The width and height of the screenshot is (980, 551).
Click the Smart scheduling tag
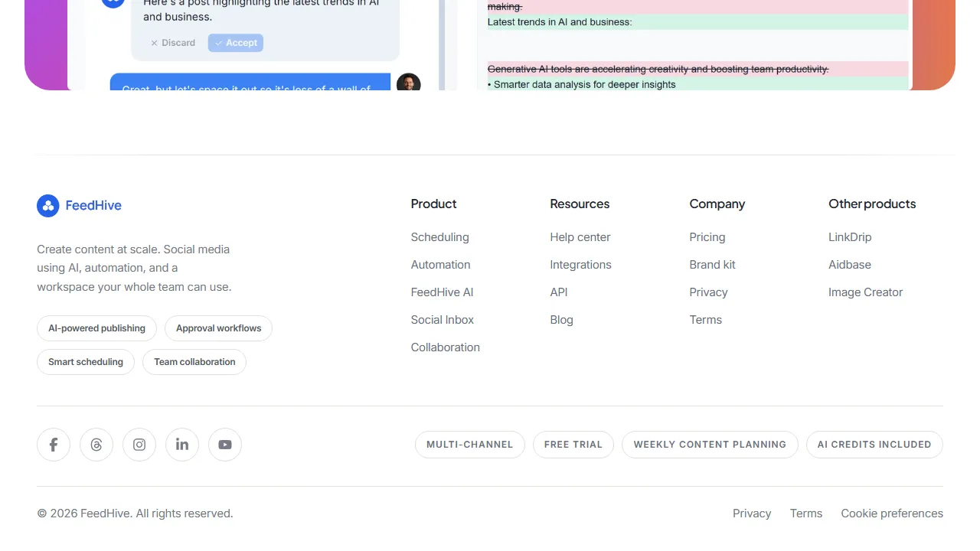86,362
